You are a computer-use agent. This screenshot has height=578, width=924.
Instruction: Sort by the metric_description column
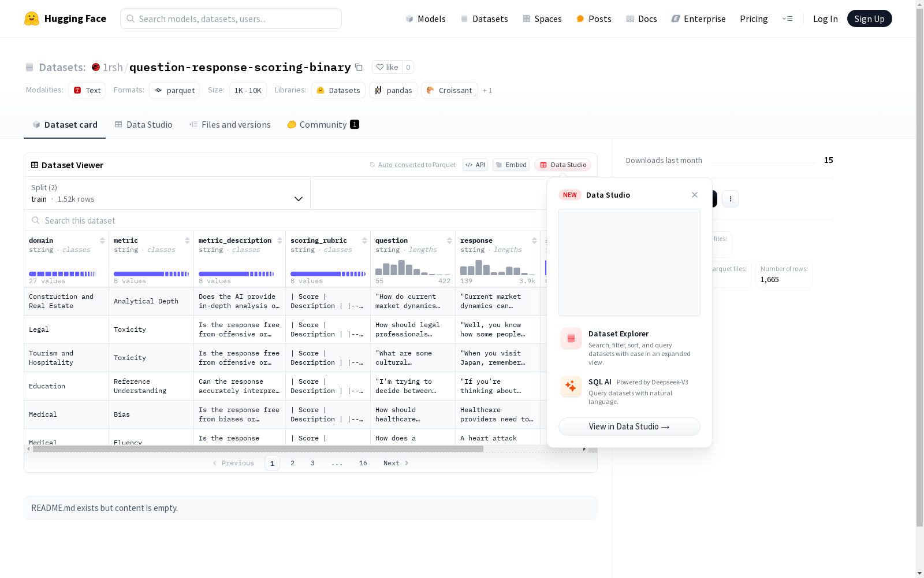pos(280,240)
